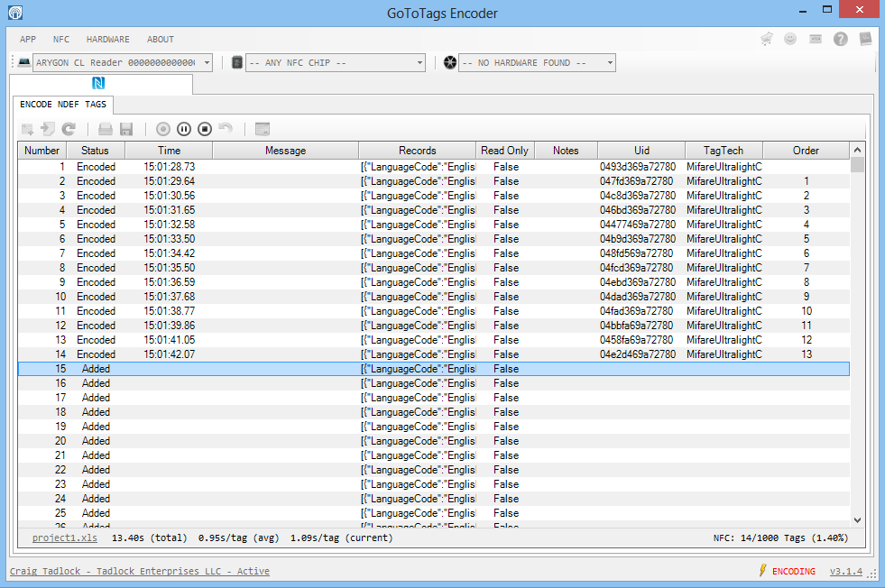Click MifareUltralightC cell in row 7

724,253
